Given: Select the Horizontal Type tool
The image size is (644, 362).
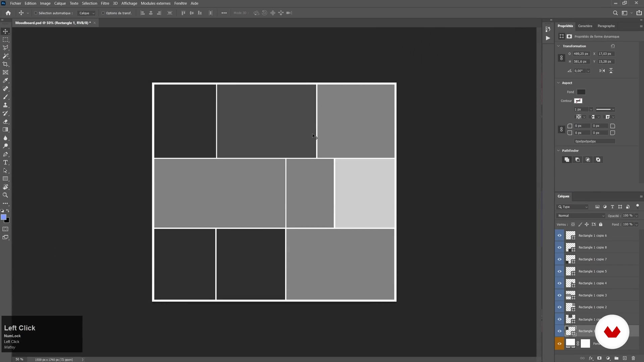Looking at the screenshot, I should (x=5, y=163).
